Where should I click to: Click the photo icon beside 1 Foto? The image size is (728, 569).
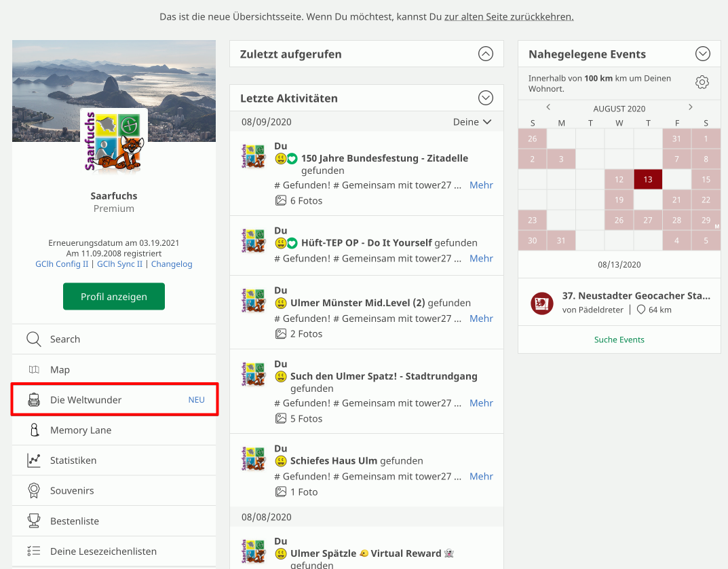click(x=280, y=492)
